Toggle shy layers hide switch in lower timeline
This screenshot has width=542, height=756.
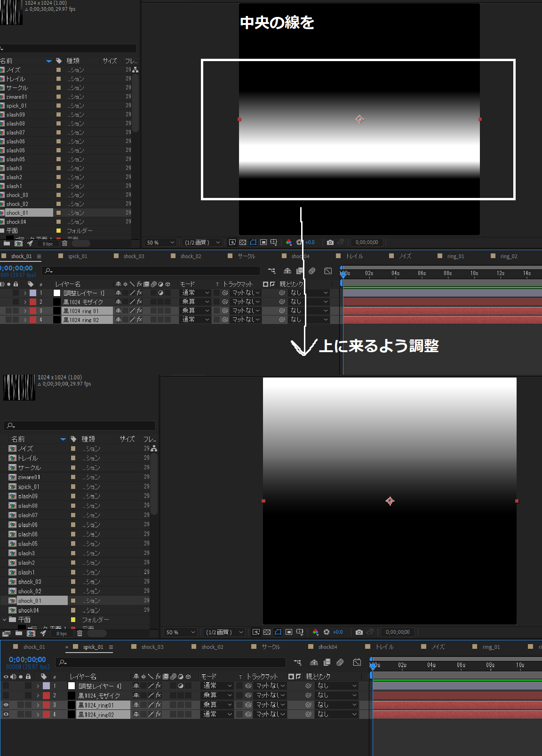[314, 662]
